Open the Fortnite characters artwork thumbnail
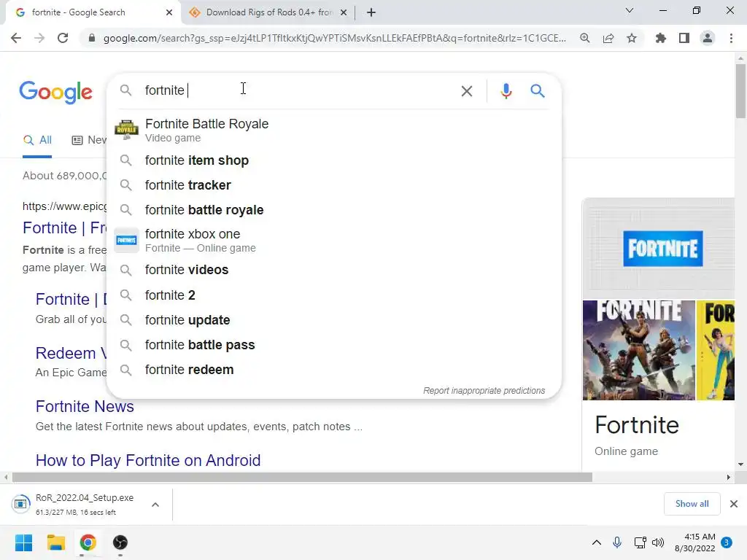 [639, 350]
